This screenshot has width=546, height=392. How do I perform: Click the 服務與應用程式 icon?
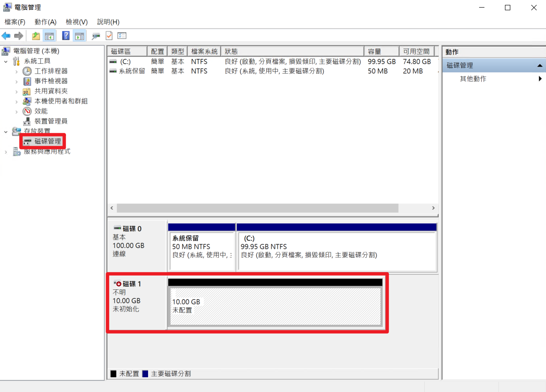click(17, 152)
